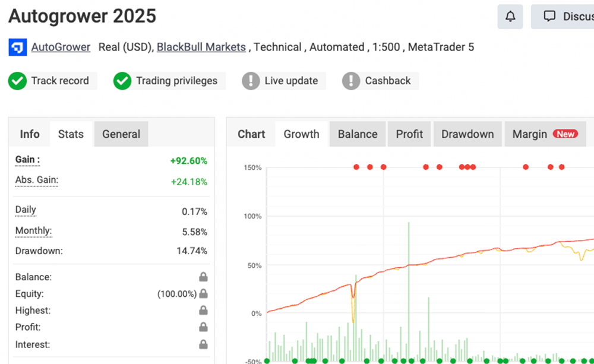Switch to the Info tab
The image size is (594, 364).
pos(30,134)
